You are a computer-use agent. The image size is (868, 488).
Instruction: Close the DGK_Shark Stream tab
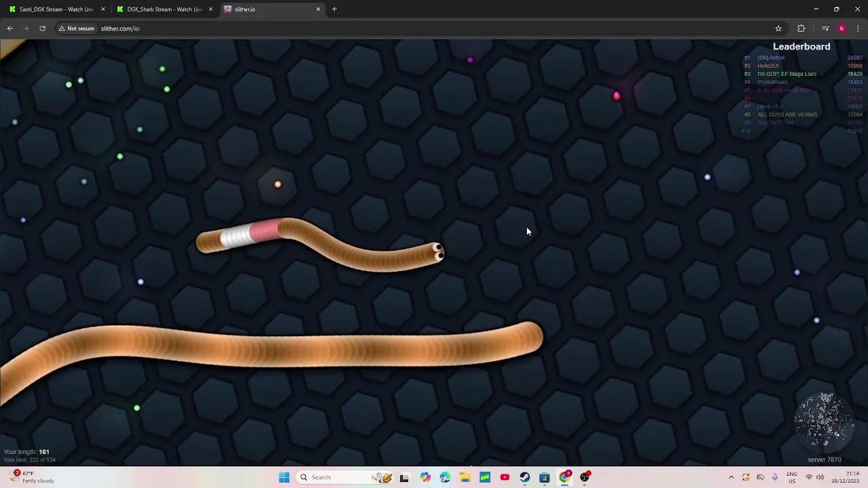(210, 9)
